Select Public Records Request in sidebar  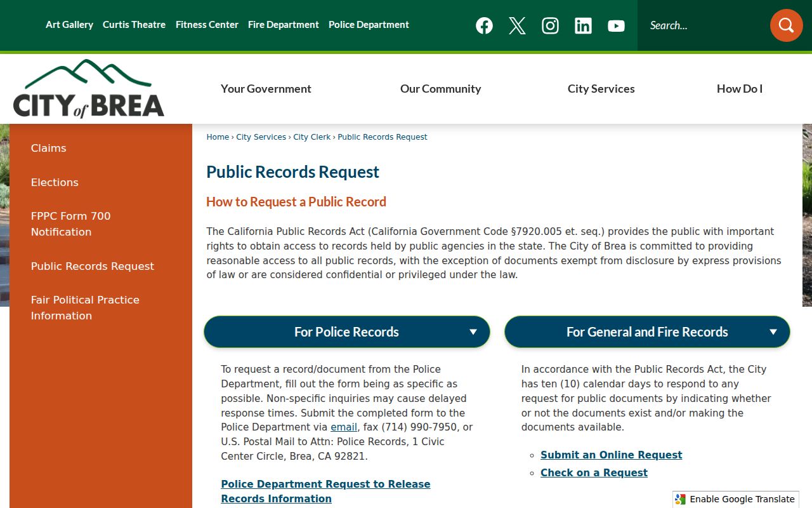tap(93, 266)
